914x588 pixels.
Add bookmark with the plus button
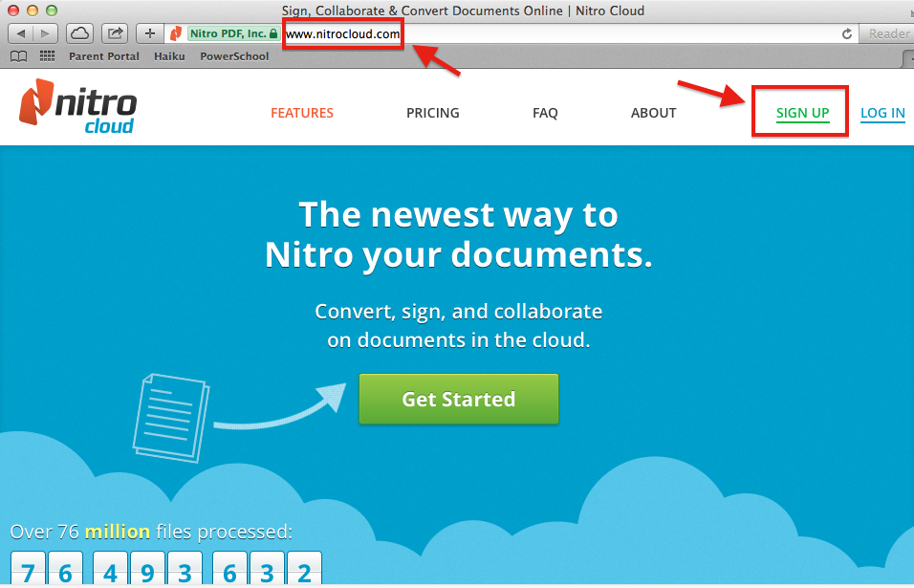(x=150, y=33)
